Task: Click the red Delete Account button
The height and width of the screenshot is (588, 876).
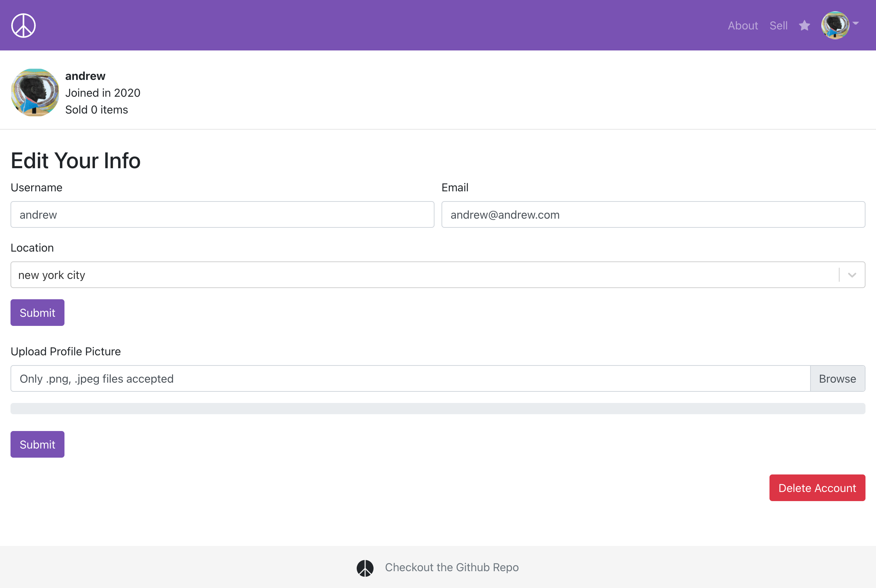Action: click(817, 487)
